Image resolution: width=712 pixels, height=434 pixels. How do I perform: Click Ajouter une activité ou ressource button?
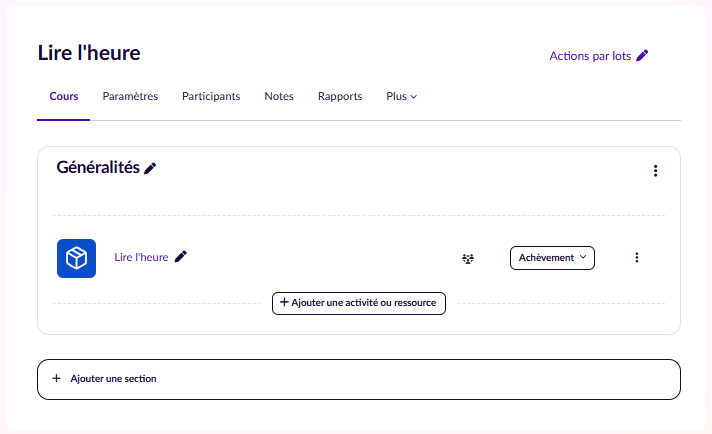pos(358,303)
